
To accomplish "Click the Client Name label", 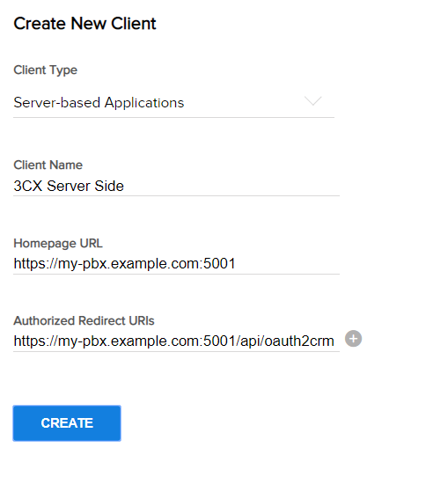I will coord(48,165).
